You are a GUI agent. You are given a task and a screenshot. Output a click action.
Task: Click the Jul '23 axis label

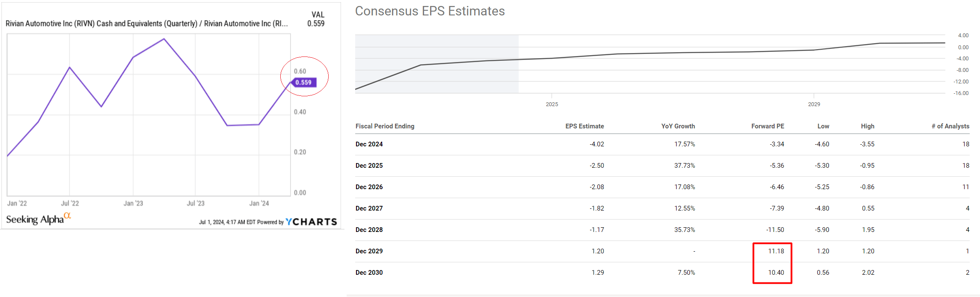[x=196, y=203]
